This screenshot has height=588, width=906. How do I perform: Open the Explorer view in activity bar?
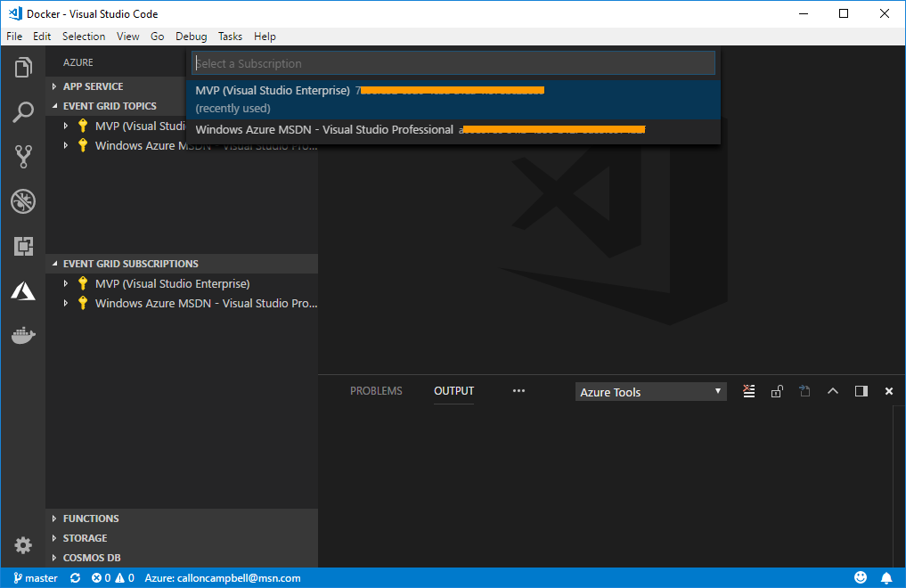coord(23,68)
